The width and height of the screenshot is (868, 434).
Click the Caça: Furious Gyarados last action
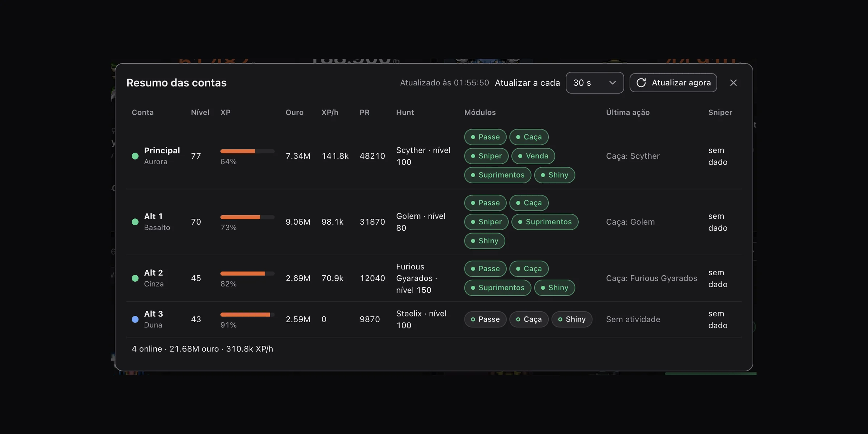[651, 278]
